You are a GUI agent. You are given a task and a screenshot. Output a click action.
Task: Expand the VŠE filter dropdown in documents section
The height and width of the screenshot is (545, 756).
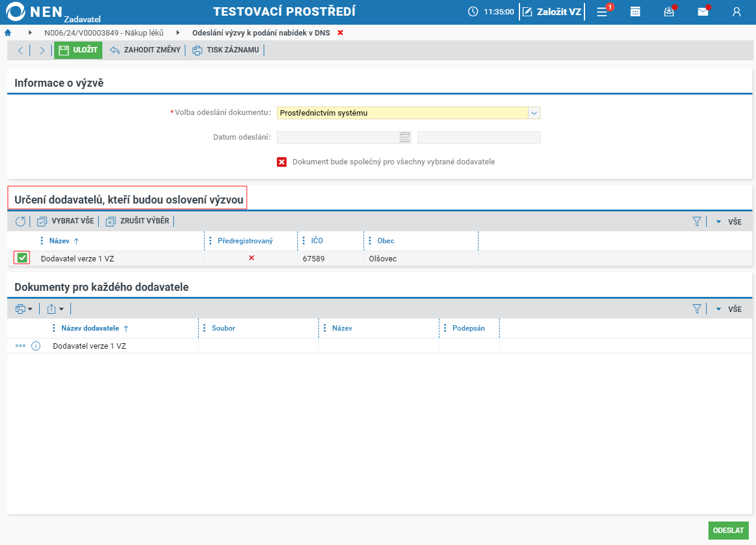(728, 309)
